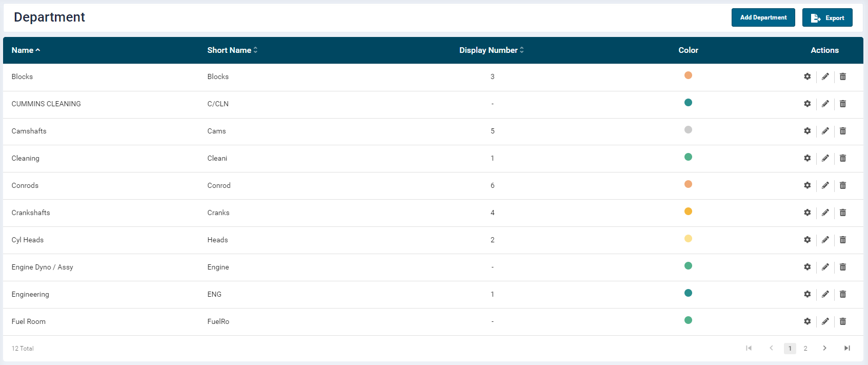This screenshot has width=868, height=365.
Task: Delete the Fuel Room department
Action: coord(842,321)
